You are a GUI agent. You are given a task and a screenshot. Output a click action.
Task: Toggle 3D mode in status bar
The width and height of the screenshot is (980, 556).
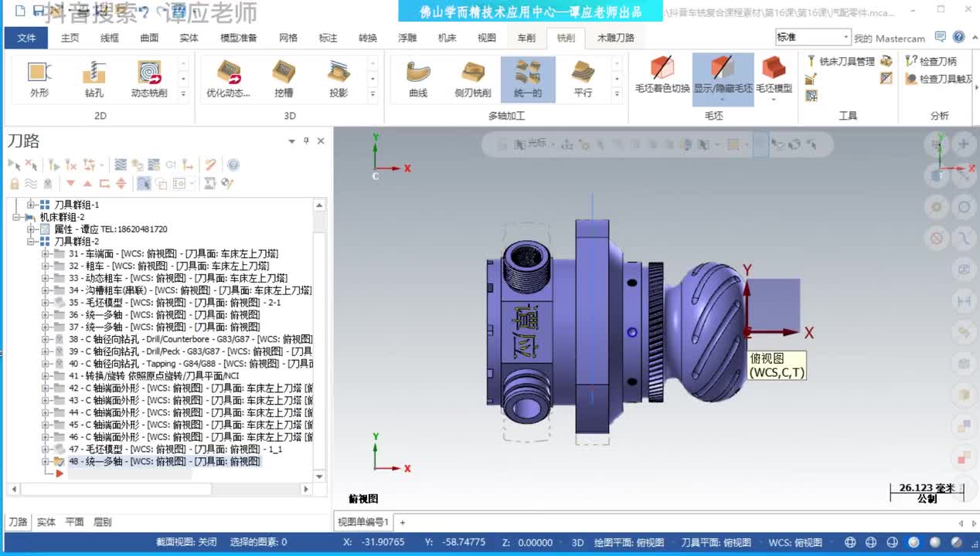coord(577,542)
